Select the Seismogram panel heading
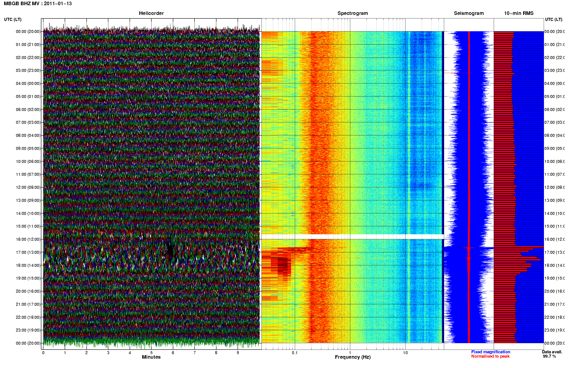The height and width of the screenshot is (368, 588). pyautogui.click(x=469, y=13)
